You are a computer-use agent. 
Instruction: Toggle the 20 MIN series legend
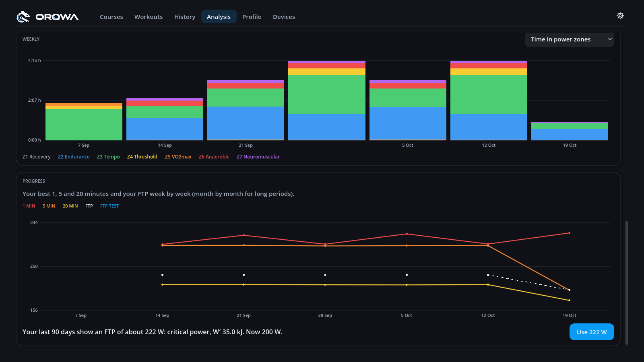(70, 206)
